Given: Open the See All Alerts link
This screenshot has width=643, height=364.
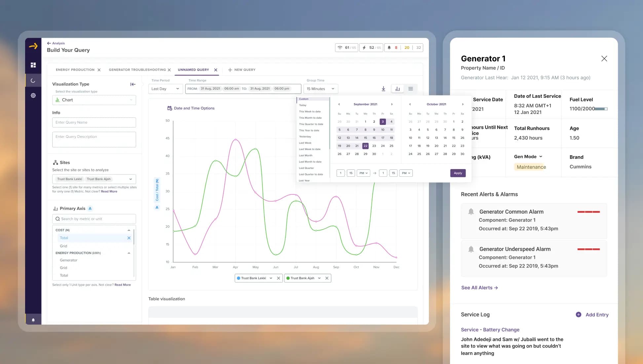Looking at the screenshot, I should pos(479,288).
